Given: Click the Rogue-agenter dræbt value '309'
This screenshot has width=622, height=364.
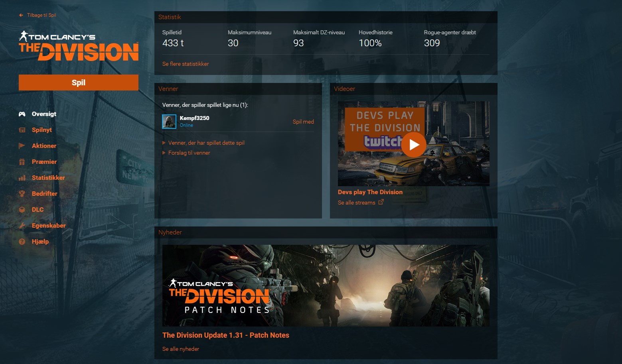Looking at the screenshot, I should click(432, 43).
